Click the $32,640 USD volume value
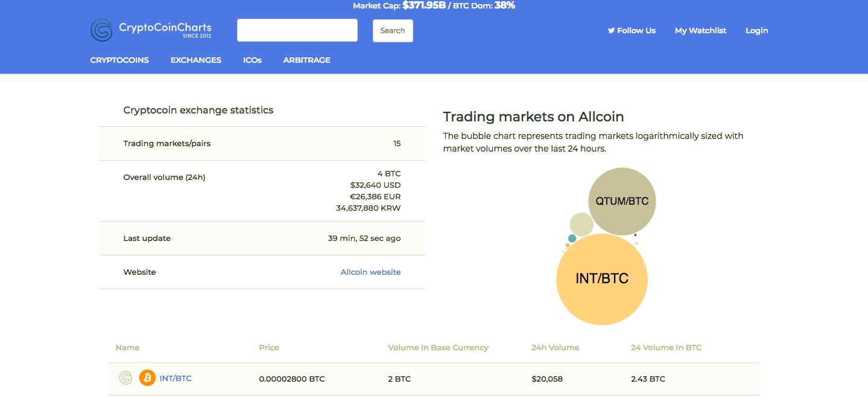This screenshot has height=398, width=868. click(x=375, y=185)
